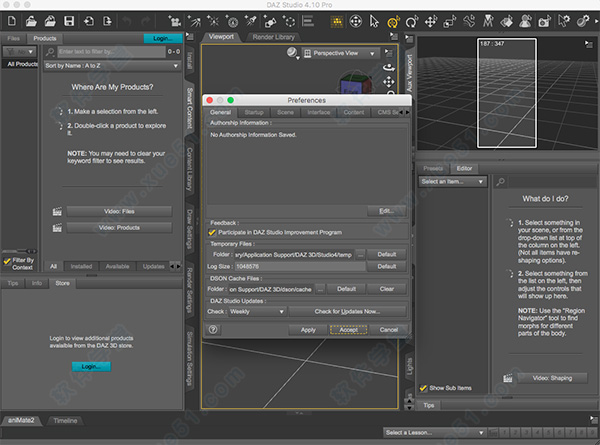600x445 pixels.
Task: Switch to the Interface preferences tab
Action: click(319, 112)
